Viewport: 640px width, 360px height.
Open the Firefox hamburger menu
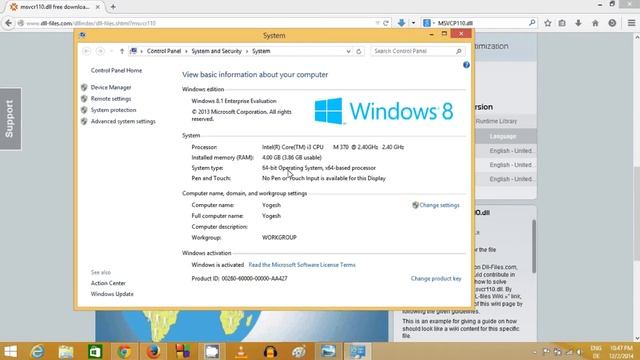click(x=631, y=23)
